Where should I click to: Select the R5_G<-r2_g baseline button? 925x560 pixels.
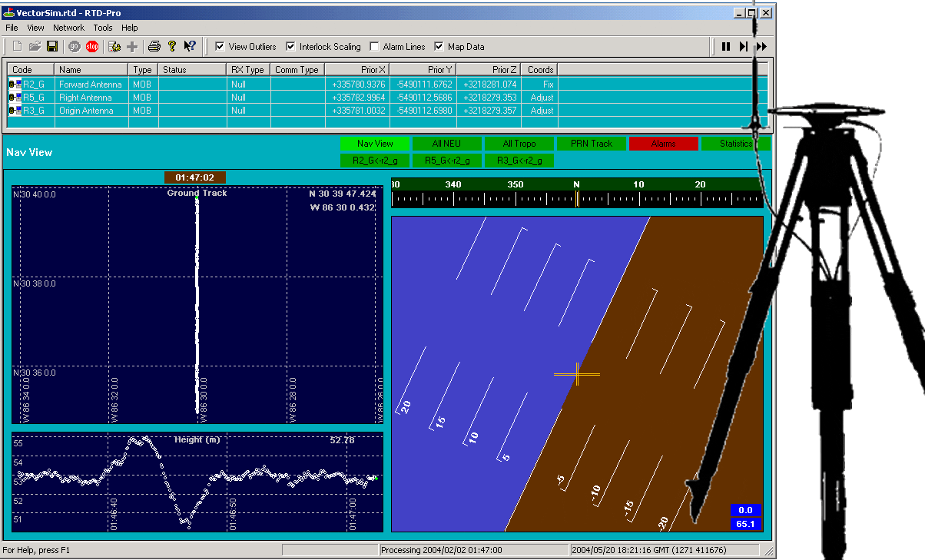(447, 161)
